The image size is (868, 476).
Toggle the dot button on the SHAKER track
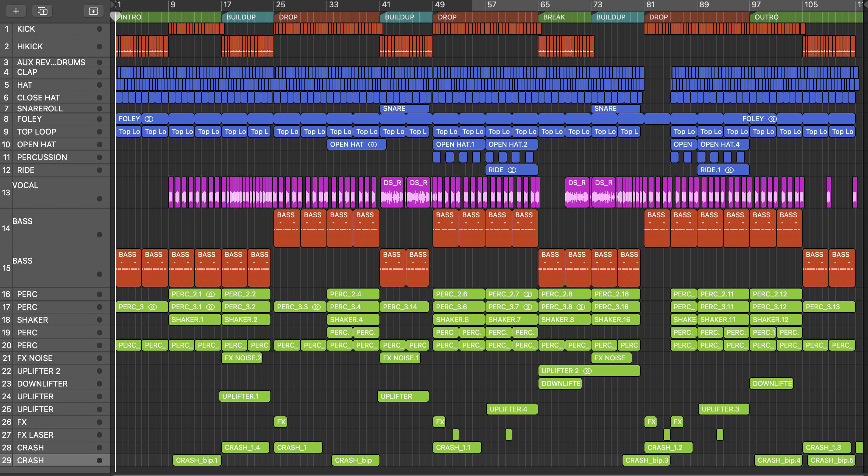99,320
